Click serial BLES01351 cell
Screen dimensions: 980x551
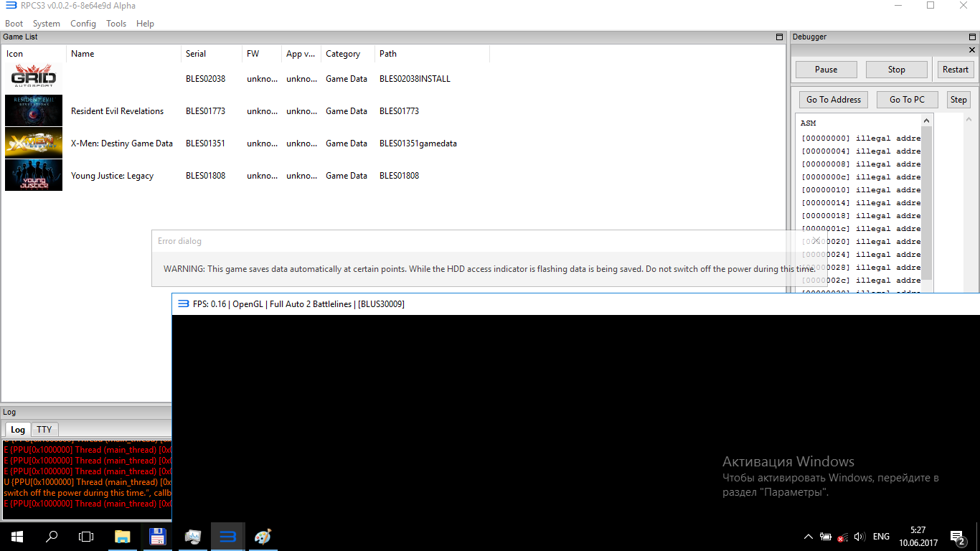coord(205,143)
